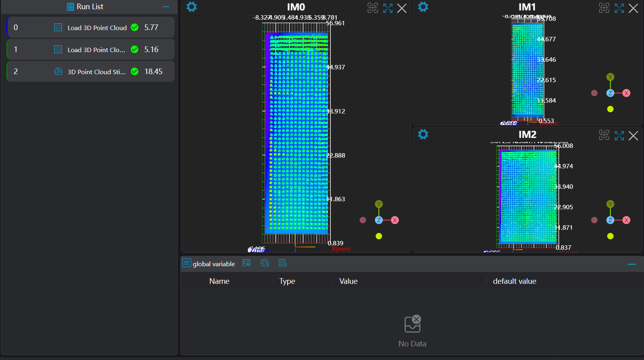Click the Y axis handle in IM1 gizmo

click(x=610, y=77)
